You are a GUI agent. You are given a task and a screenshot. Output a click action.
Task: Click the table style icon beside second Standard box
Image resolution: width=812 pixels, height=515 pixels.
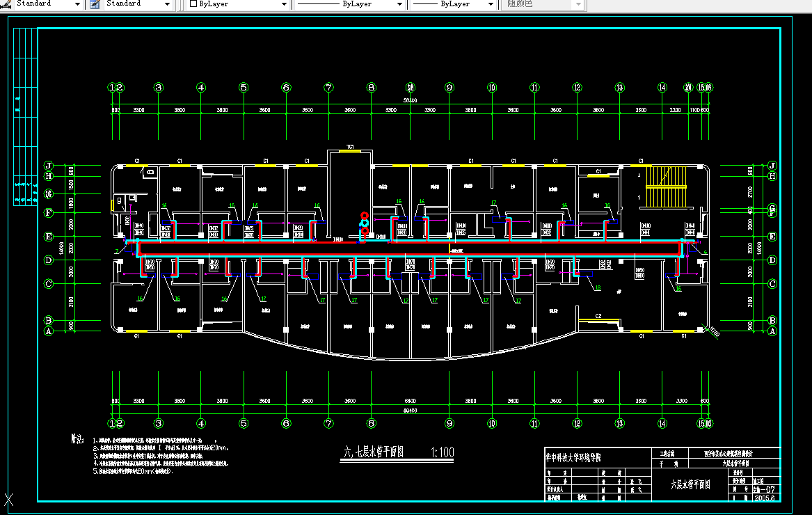95,4
